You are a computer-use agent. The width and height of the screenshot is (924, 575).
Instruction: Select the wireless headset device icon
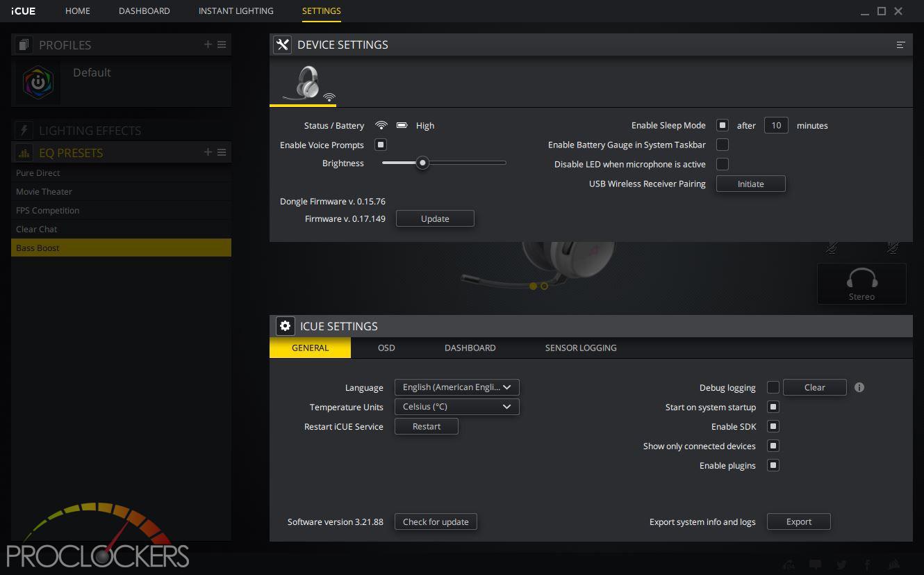point(303,84)
